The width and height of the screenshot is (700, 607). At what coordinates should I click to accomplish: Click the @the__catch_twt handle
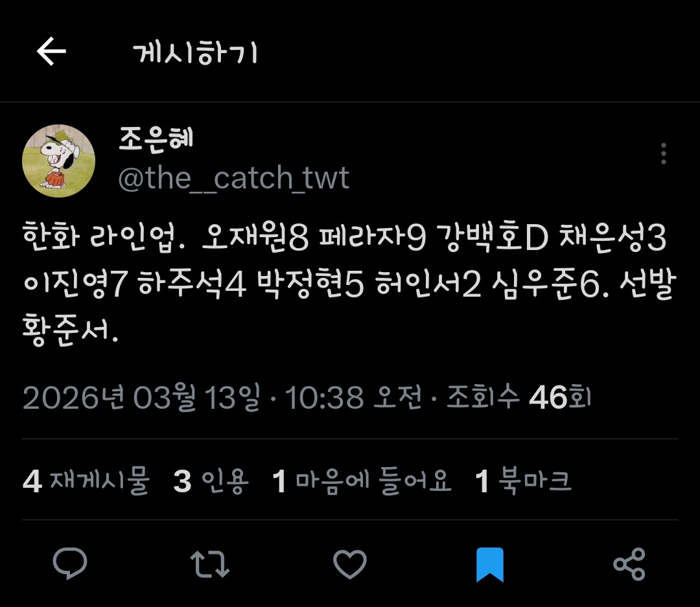(x=233, y=178)
